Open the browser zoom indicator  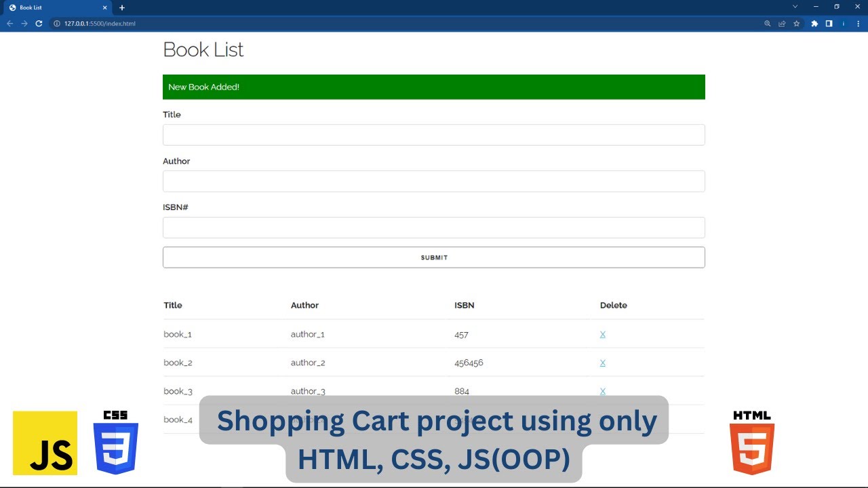point(768,23)
